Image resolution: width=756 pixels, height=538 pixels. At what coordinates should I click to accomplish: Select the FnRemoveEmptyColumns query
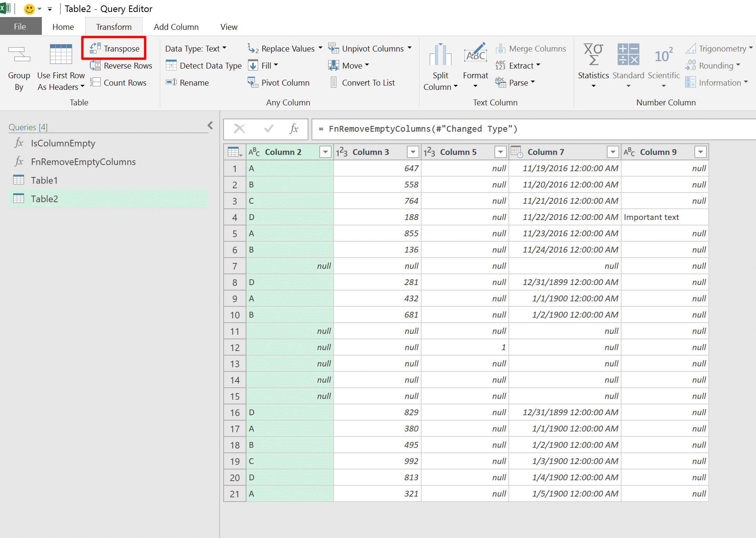[108, 162]
